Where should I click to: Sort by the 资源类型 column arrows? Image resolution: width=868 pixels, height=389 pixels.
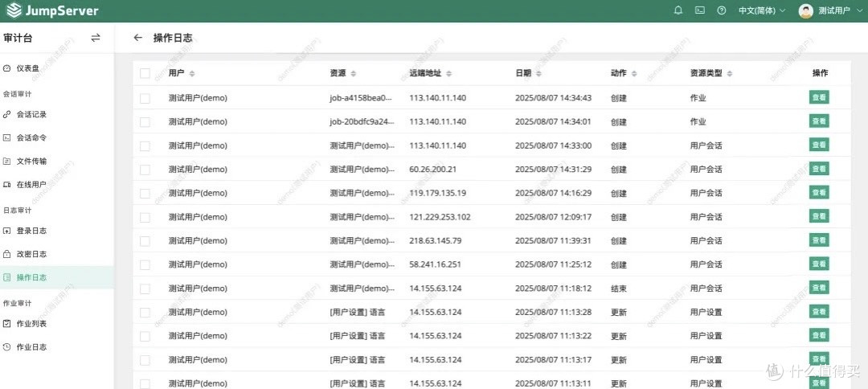[730, 73]
